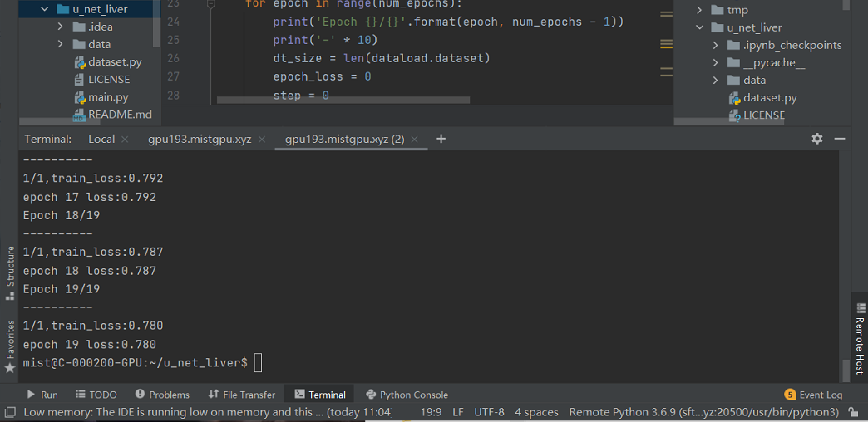Add a new terminal session
868x422 pixels.
click(x=441, y=139)
